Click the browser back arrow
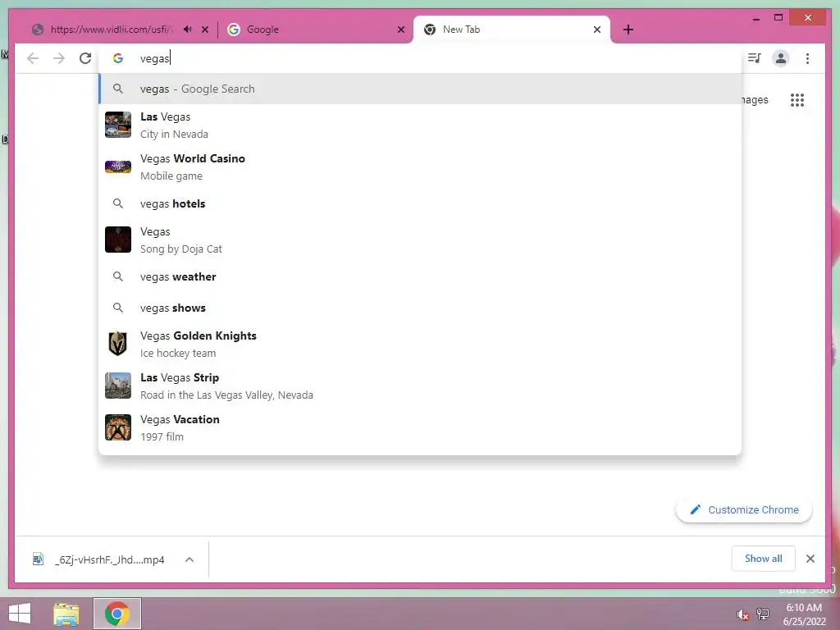The height and width of the screenshot is (630, 840). (x=33, y=58)
